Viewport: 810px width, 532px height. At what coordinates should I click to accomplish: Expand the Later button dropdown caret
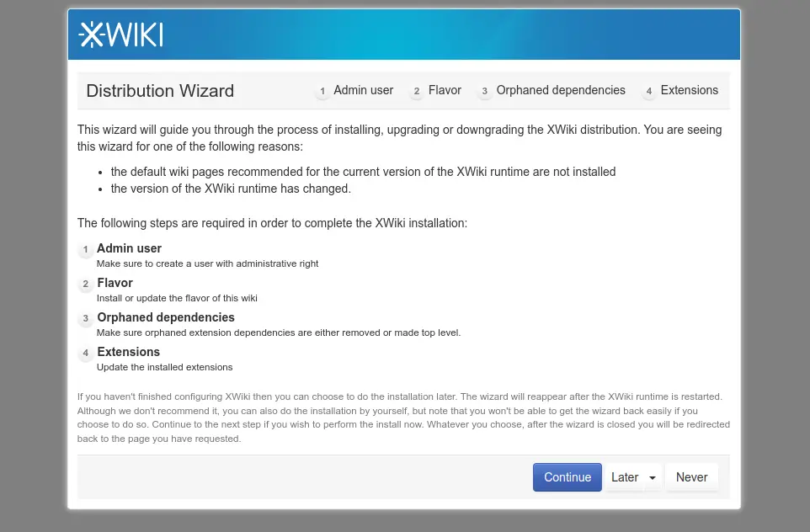click(x=653, y=478)
